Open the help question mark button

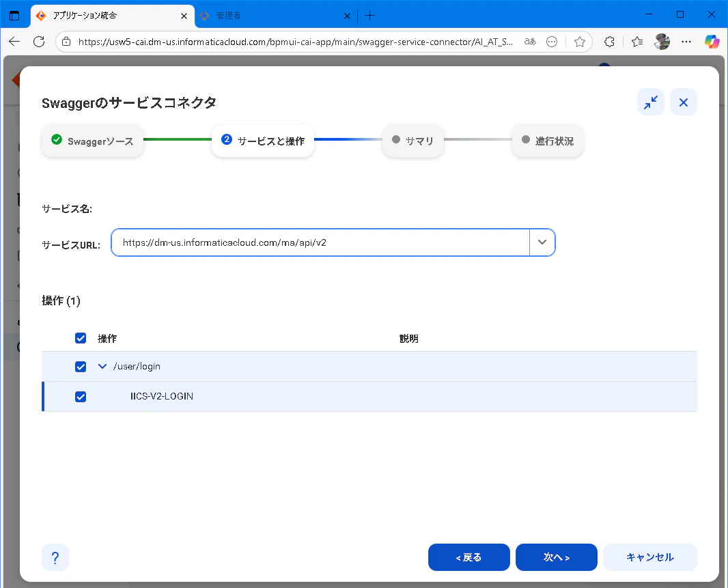coord(55,557)
